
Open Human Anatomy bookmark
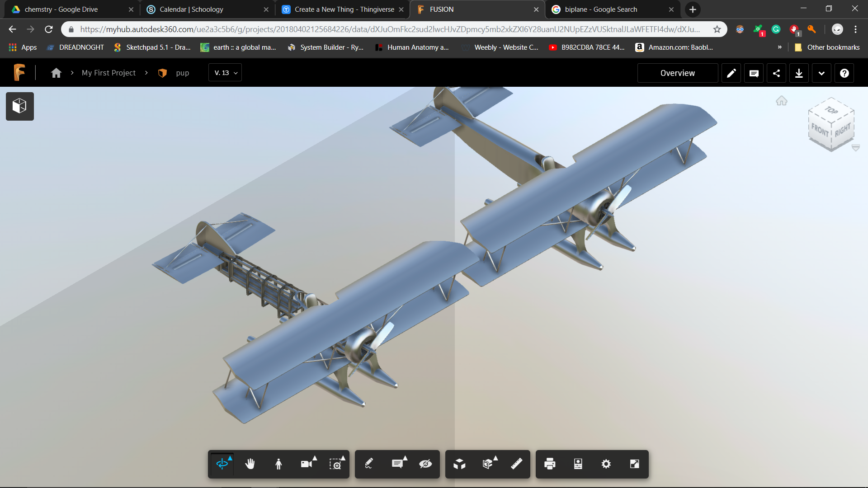coord(412,47)
